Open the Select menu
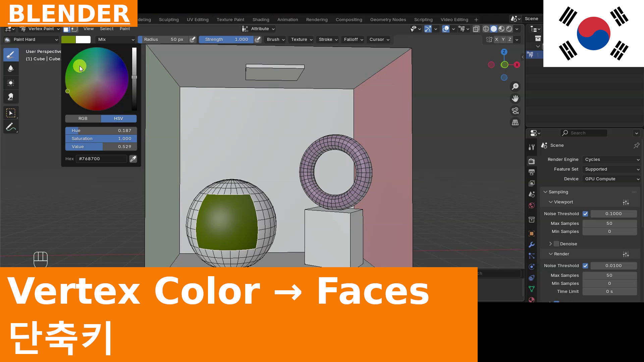 point(107,29)
